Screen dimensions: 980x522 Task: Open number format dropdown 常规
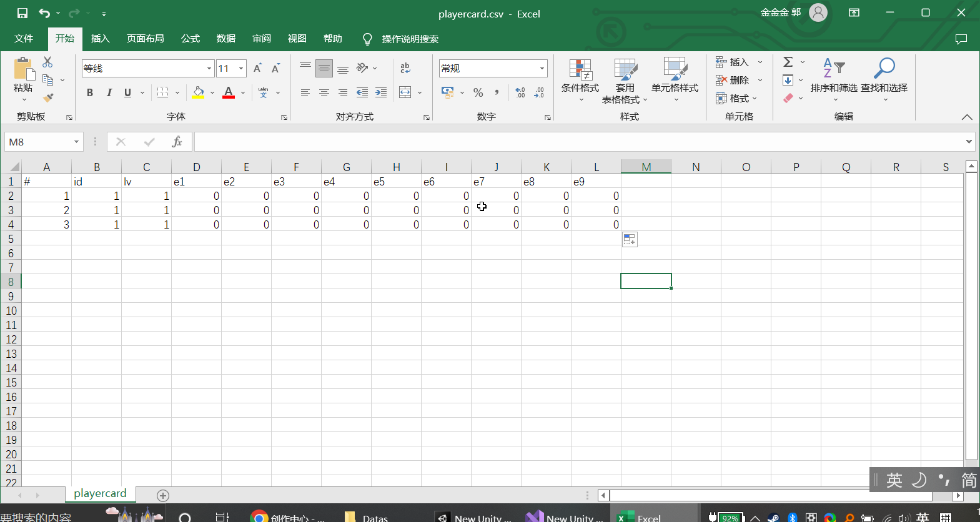tap(542, 68)
